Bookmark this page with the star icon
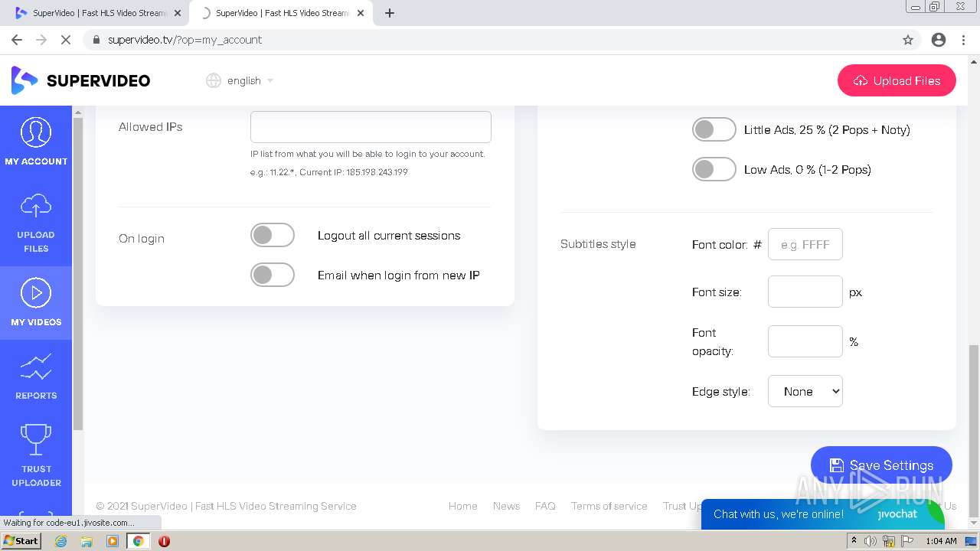 pos(908,40)
